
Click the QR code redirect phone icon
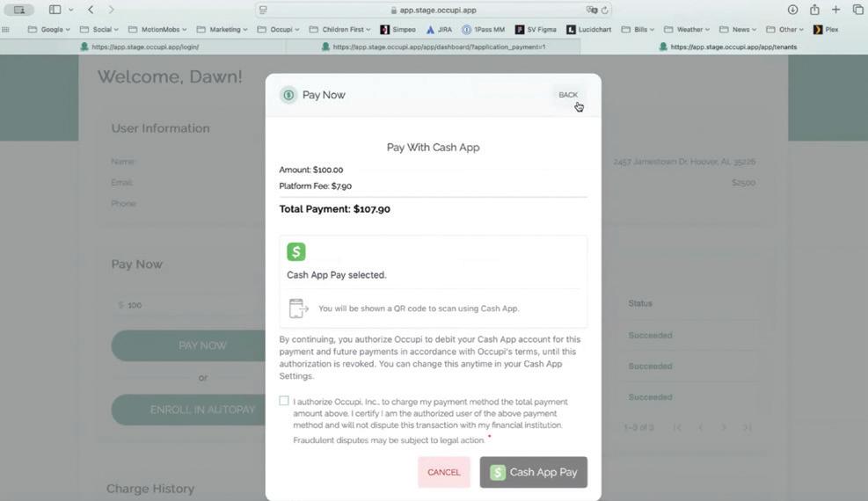point(298,308)
